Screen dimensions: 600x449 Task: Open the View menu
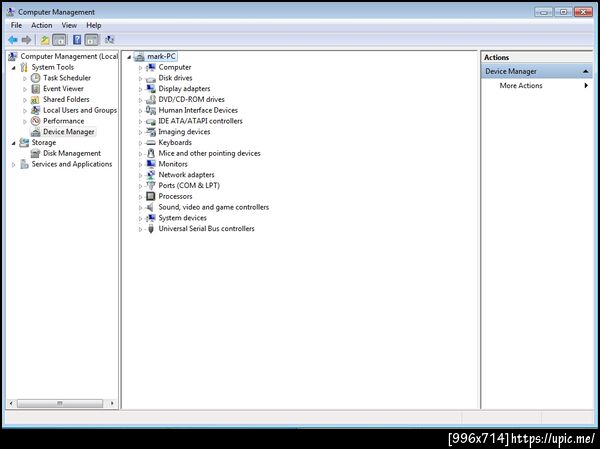[69, 25]
